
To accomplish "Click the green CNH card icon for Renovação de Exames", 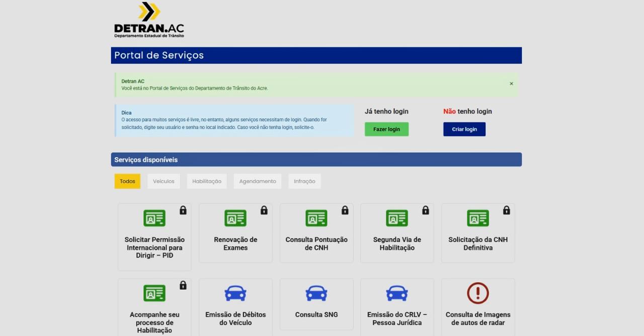I will point(235,218).
